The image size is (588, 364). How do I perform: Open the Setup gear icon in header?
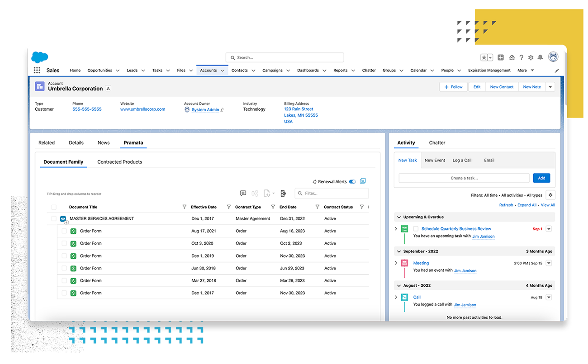pos(531,57)
